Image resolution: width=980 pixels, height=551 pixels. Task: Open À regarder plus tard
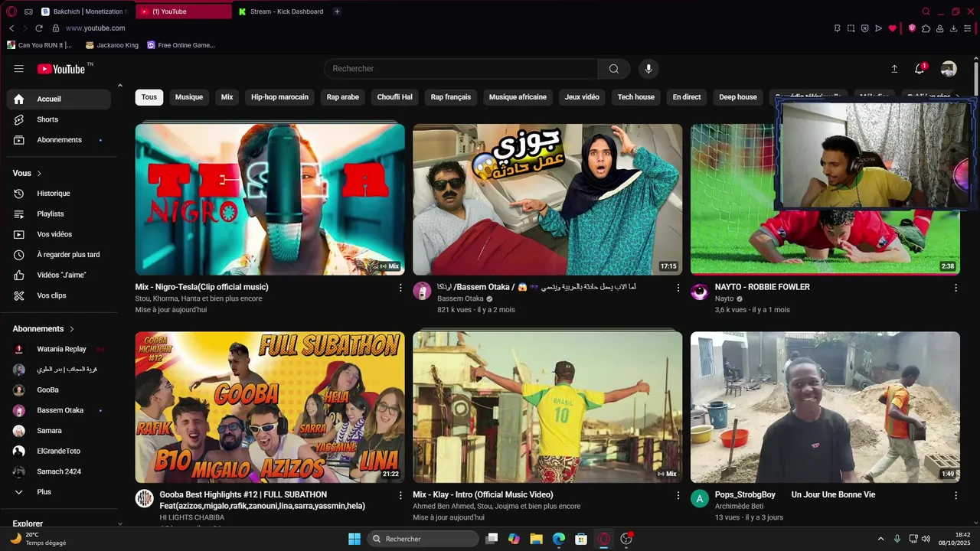[58, 255]
